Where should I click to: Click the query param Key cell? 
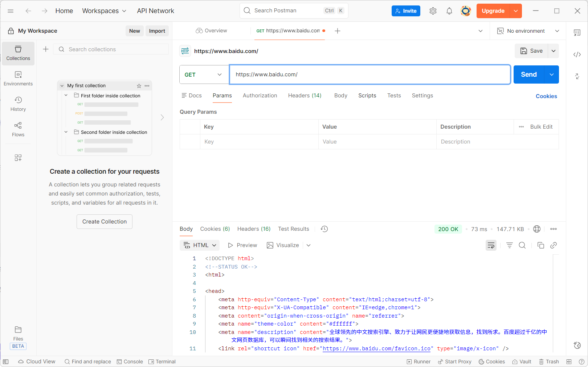point(259,142)
